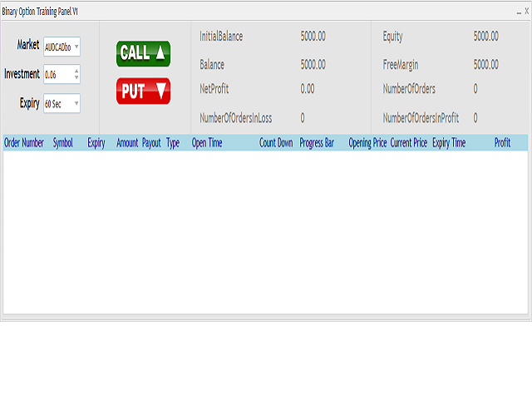The width and height of the screenshot is (532, 399).
Task: Select the NetProfit value 0.00
Action: [308, 89]
